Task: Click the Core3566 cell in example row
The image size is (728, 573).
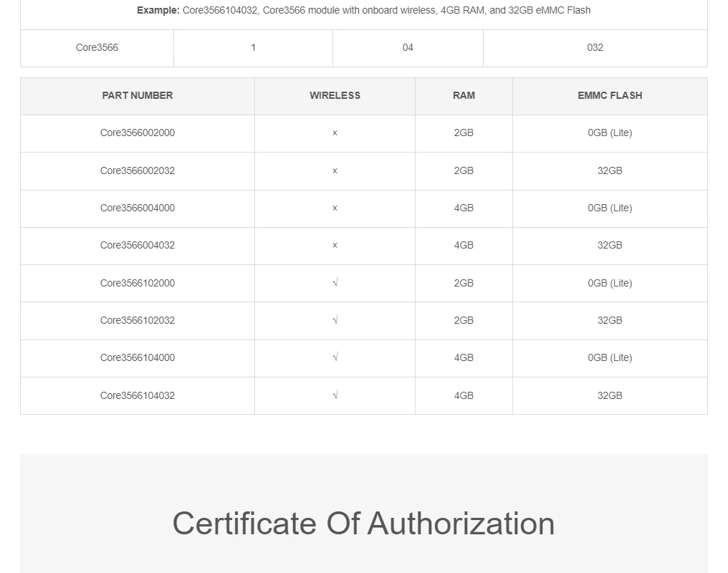Action: tap(97, 47)
